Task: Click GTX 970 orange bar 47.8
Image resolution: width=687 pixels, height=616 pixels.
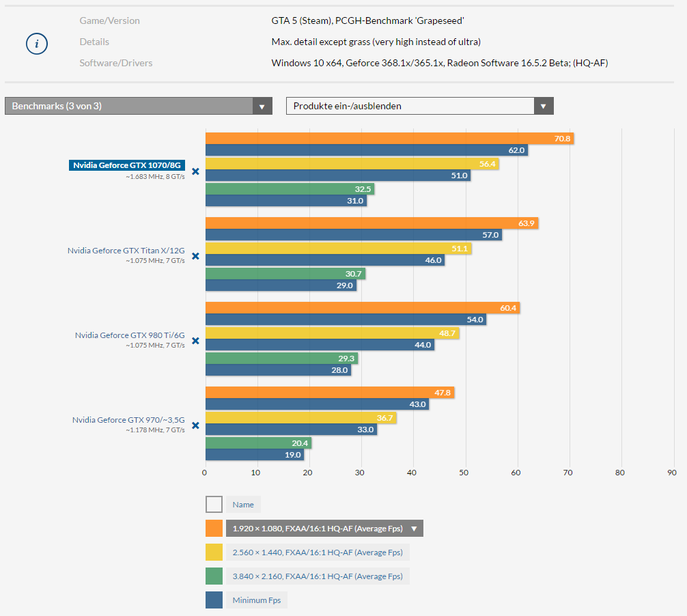Action: coord(330,393)
